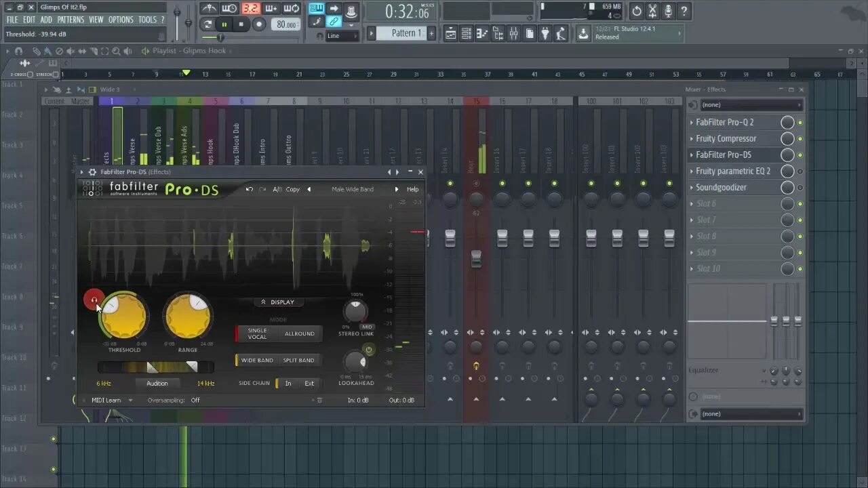The image size is (868, 488).
Task: Open the Mixer view icon in toolbar
Action: click(x=514, y=33)
